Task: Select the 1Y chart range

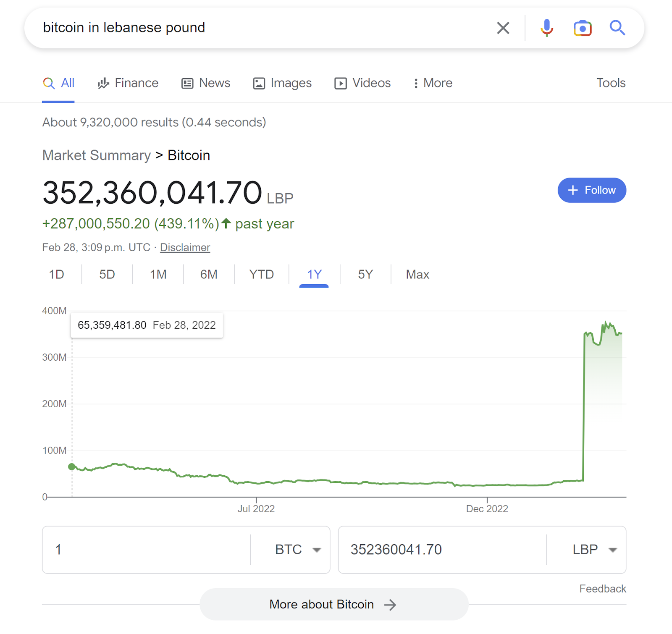Action: pos(314,275)
